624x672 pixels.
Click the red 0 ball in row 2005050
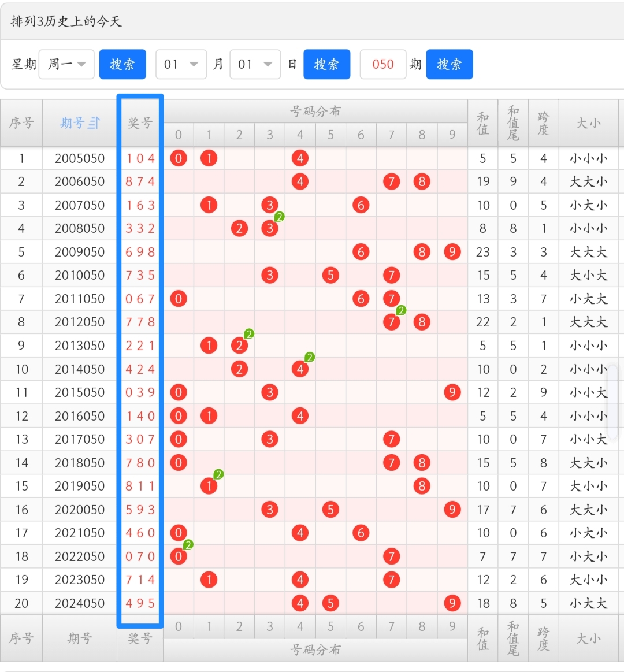click(179, 158)
